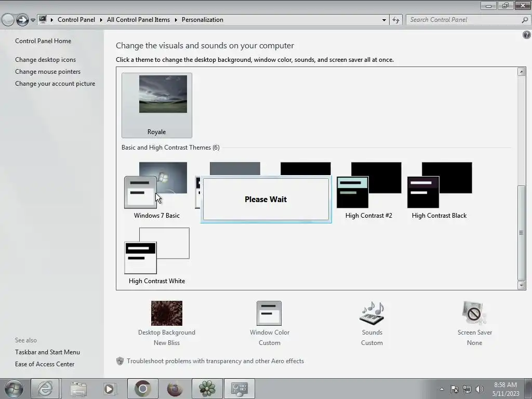The image size is (532, 399).
Task: Open Taskbar and Start Menu link
Action: pyautogui.click(x=47, y=352)
